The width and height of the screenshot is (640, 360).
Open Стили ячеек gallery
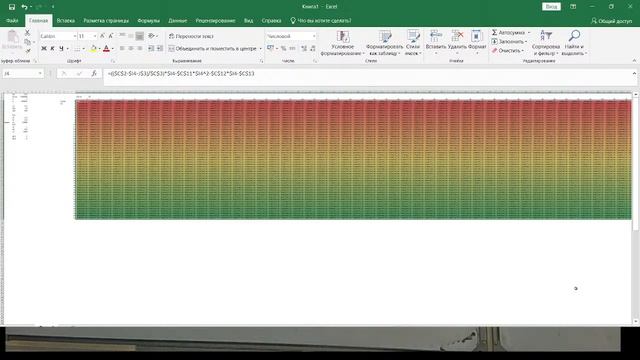pos(413,42)
